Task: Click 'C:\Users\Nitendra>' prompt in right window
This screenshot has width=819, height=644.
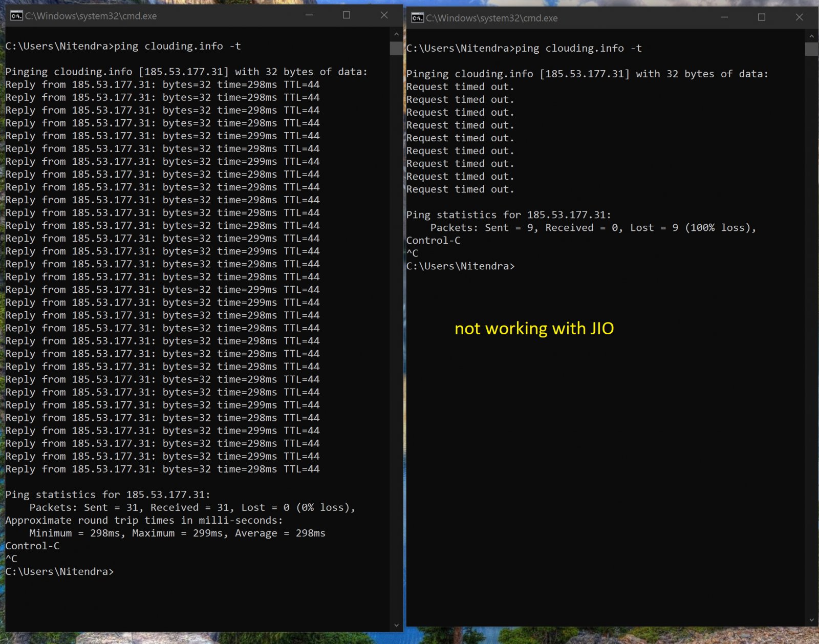Action: tap(460, 266)
